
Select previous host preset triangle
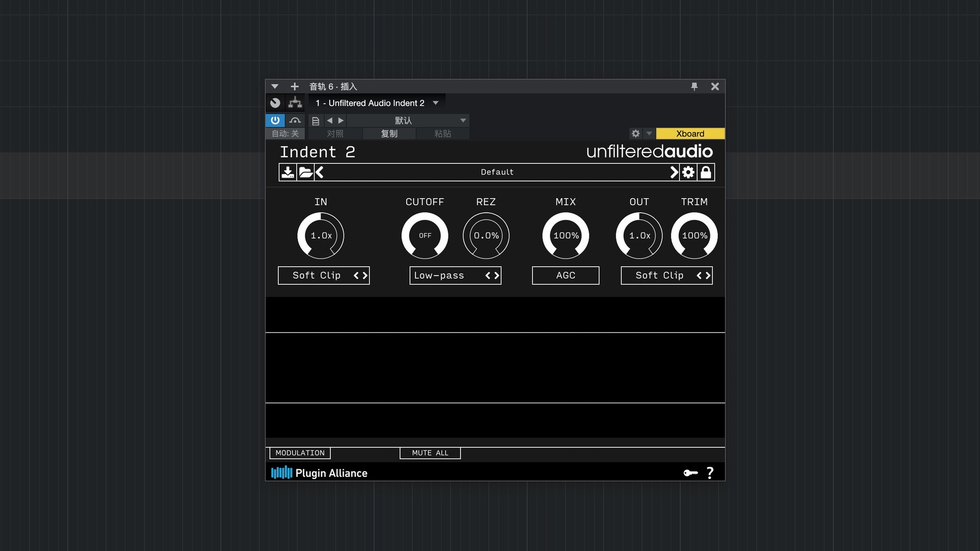[330, 121]
